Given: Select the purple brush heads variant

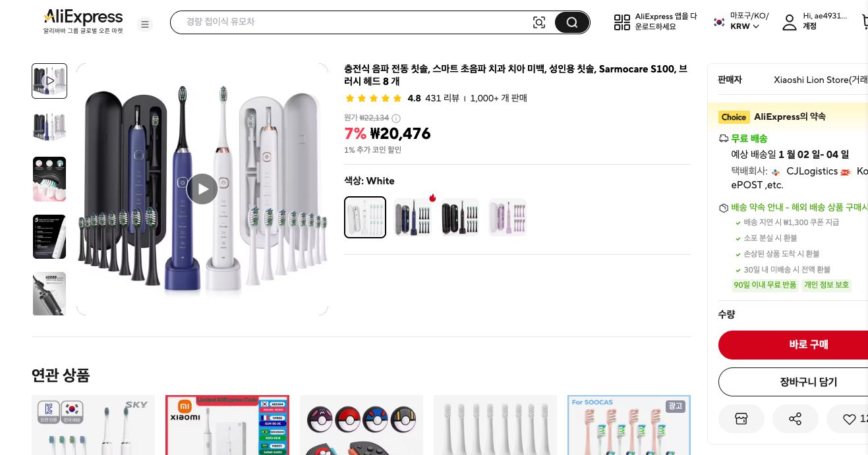Looking at the screenshot, I should point(507,217).
